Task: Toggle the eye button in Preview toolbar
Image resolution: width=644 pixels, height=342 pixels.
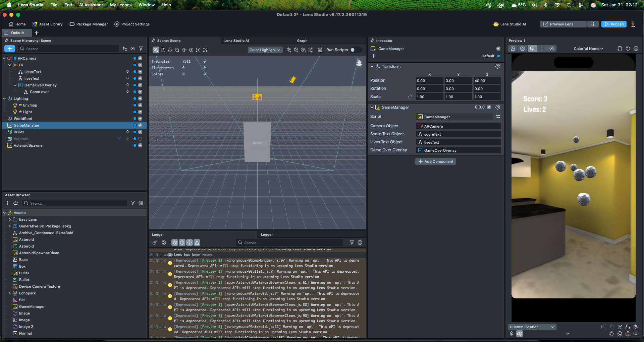Action: 552,49
